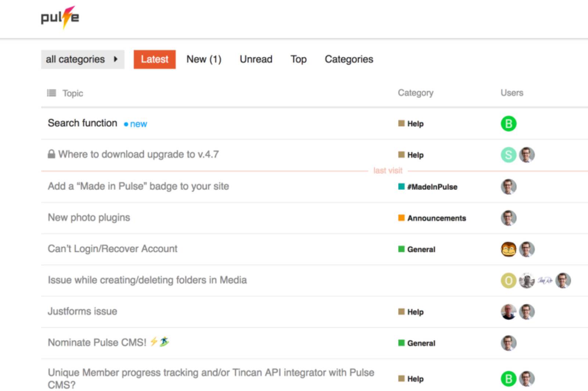Click General category on Can't Login row
Image resolution: width=588 pixels, height=391 pixels.
(x=417, y=250)
